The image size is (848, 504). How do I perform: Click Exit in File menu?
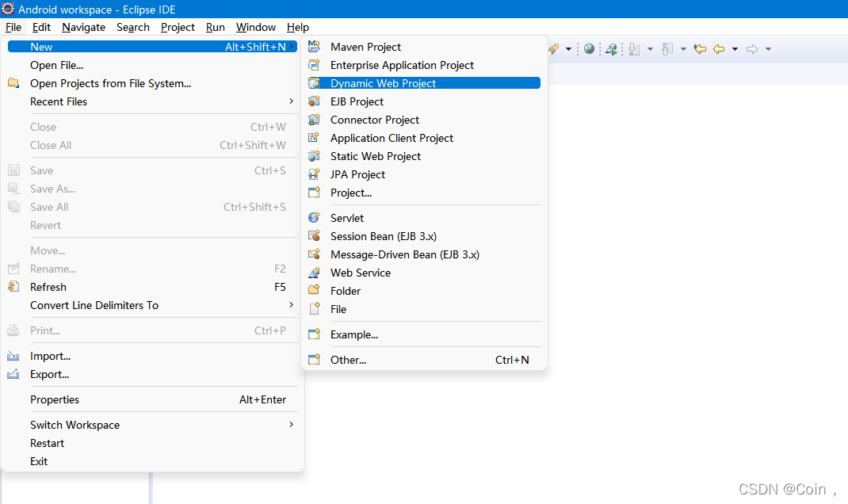(x=152, y=462)
